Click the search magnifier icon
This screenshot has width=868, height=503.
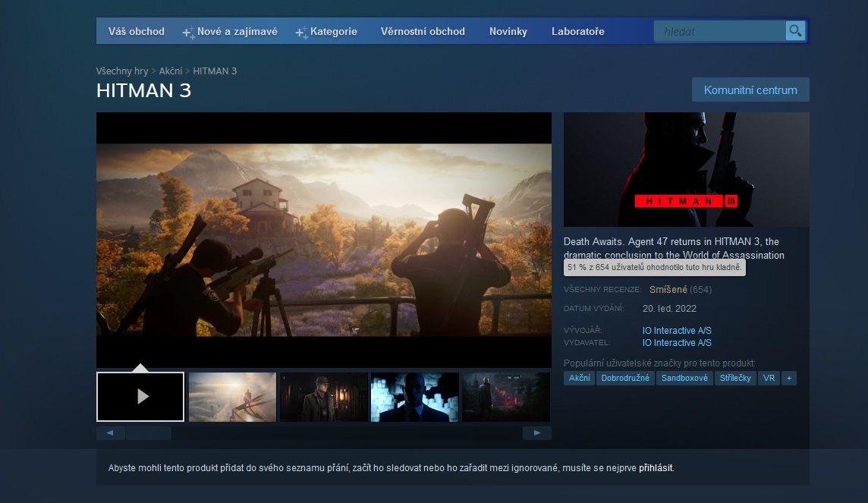(795, 31)
